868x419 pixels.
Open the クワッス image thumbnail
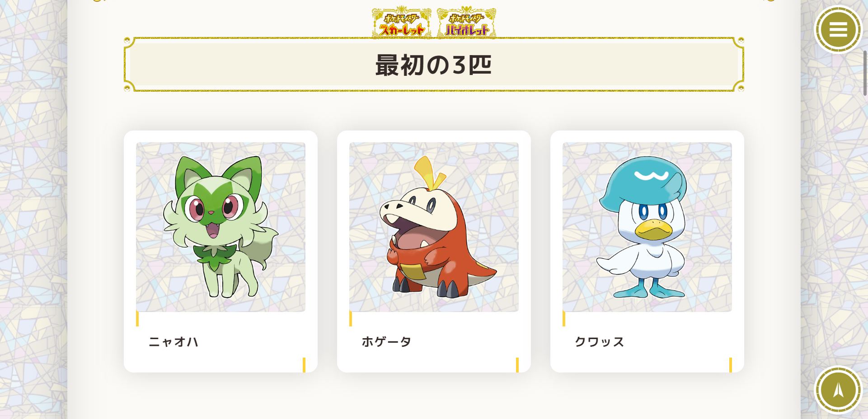(647, 227)
